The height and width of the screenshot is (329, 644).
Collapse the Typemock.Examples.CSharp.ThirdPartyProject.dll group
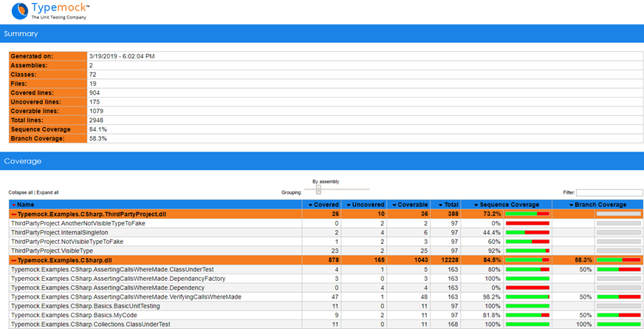pyautogui.click(x=14, y=214)
